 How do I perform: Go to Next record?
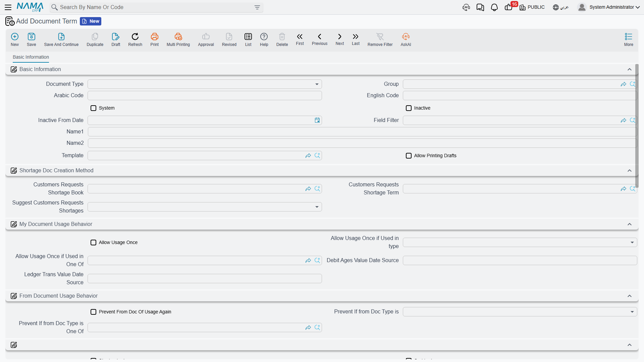pyautogui.click(x=340, y=39)
